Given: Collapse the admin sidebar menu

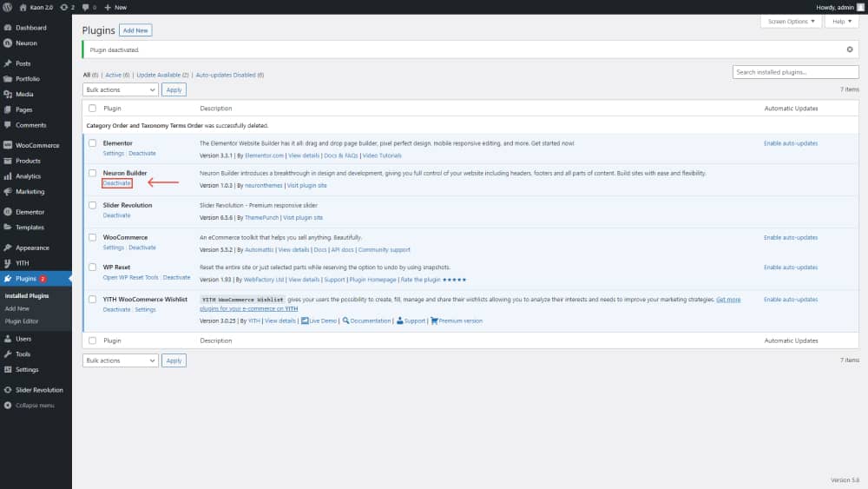Looking at the screenshot, I should pyautogui.click(x=36, y=406).
